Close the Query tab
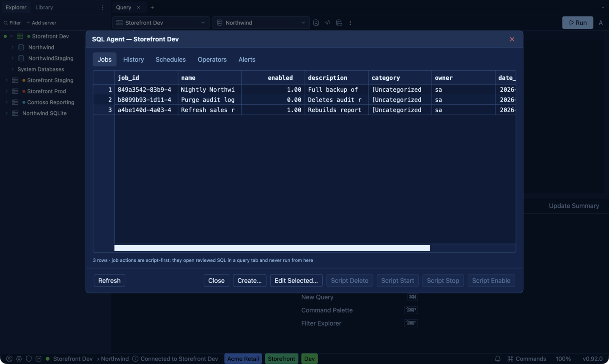 coord(138,8)
